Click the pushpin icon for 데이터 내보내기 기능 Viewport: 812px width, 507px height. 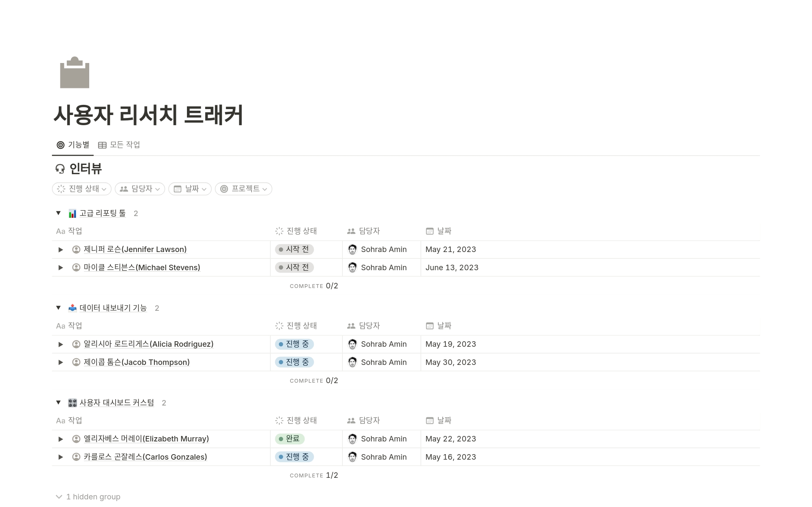coord(72,308)
